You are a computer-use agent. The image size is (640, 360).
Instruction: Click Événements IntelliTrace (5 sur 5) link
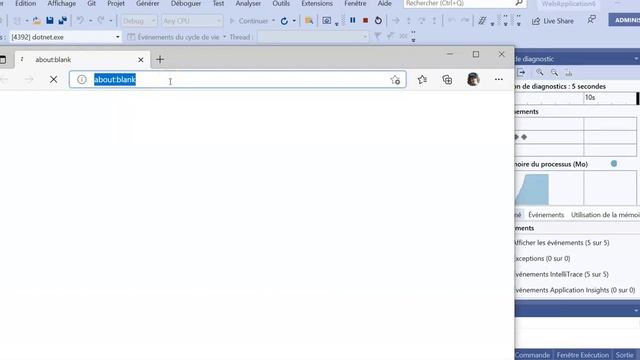tap(562, 274)
